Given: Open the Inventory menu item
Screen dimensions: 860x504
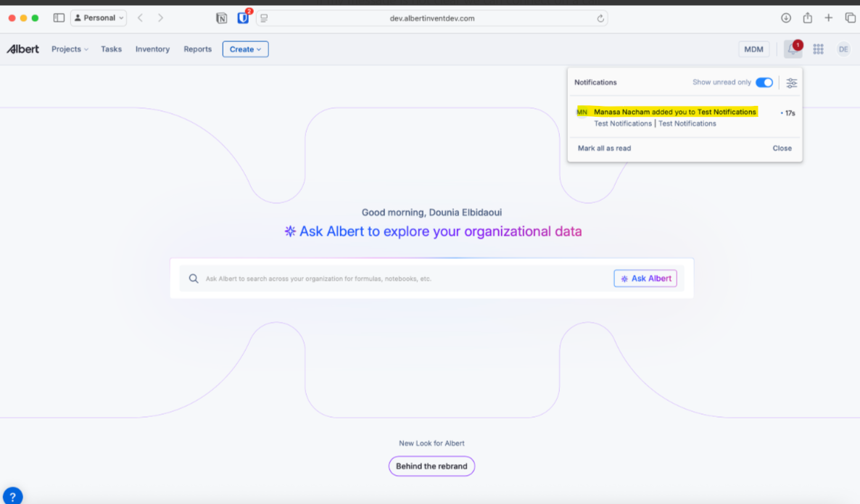Looking at the screenshot, I should (152, 49).
